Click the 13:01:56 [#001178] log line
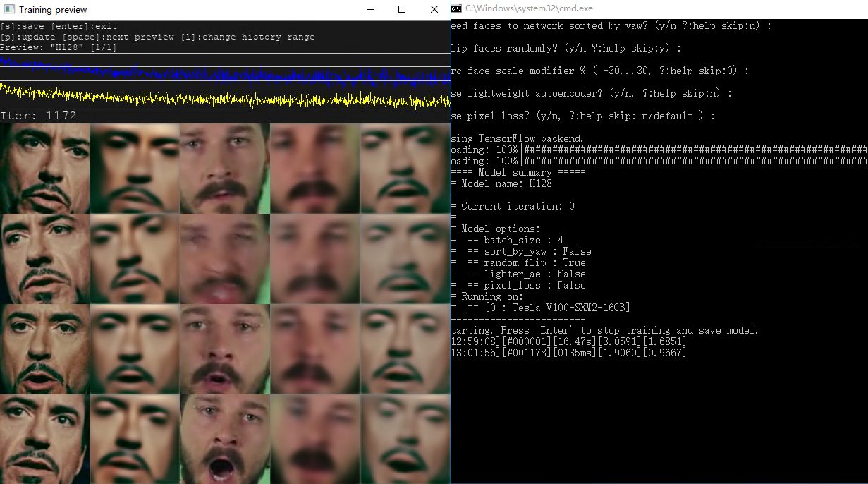 point(569,353)
